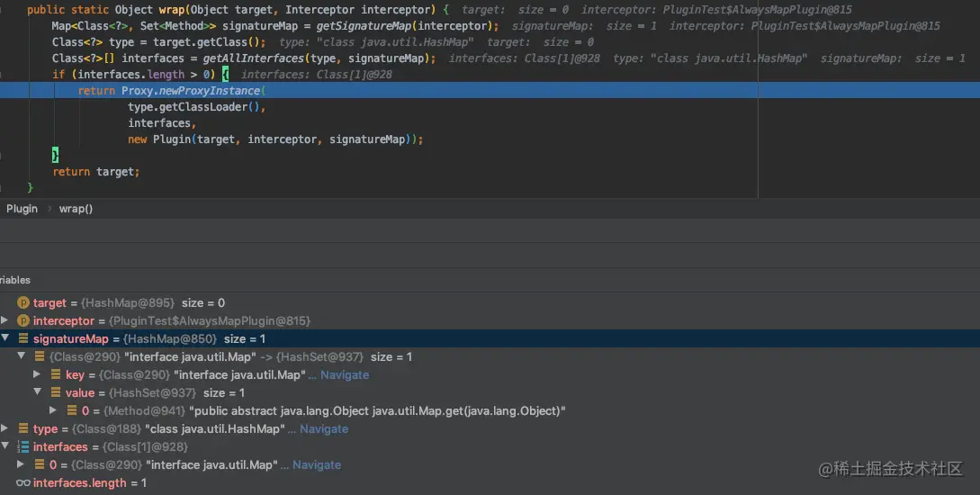Expand the key node
Screen dimensions: 980x495
(x=37, y=374)
